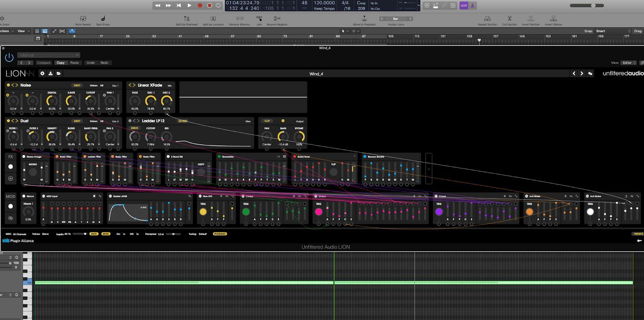Image resolution: width=644 pixels, height=320 pixels.
Task: Click the Noise oscillator DRIFT button
Action: coord(77,85)
